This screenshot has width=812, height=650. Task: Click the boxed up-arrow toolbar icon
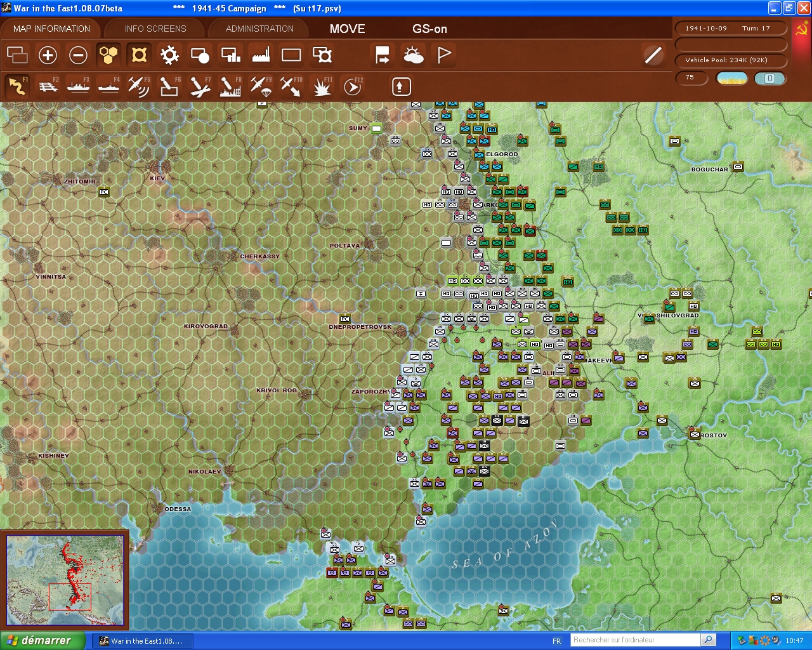click(401, 86)
